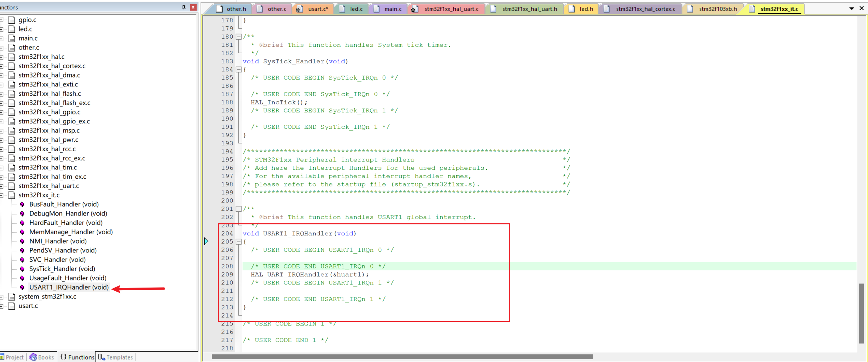Select stm32f1xx_hal_rcc.c in function list
Viewport: 868px width, 362px height.
pyautogui.click(x=47, y=149)
